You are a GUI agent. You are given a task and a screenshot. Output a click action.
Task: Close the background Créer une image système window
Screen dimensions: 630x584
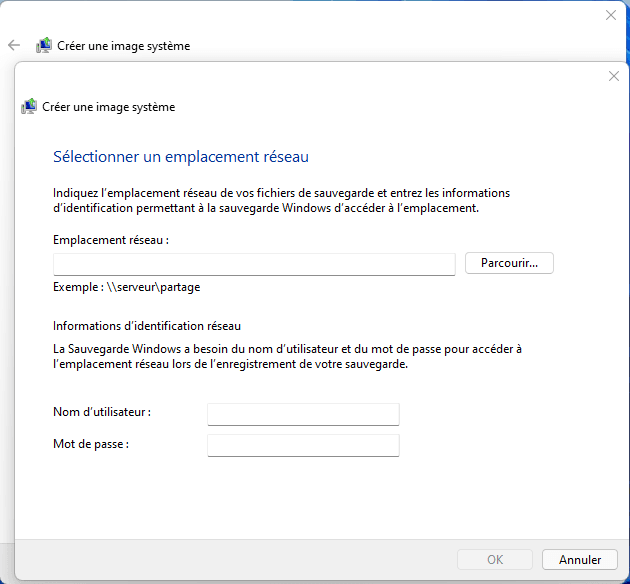click(x=611, y=15)
